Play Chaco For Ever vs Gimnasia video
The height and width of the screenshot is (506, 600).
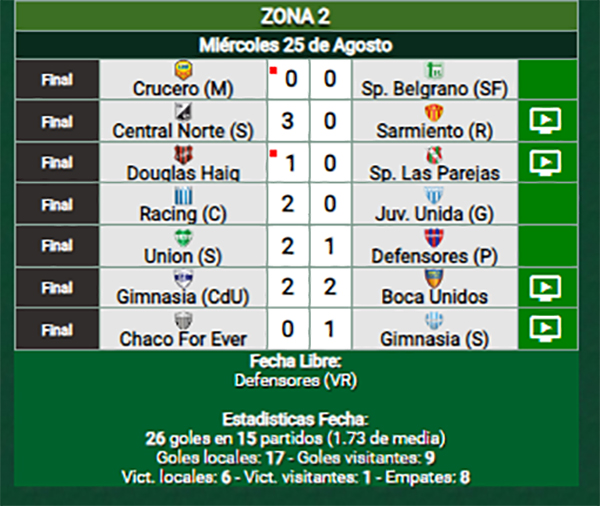coord(545,329)
